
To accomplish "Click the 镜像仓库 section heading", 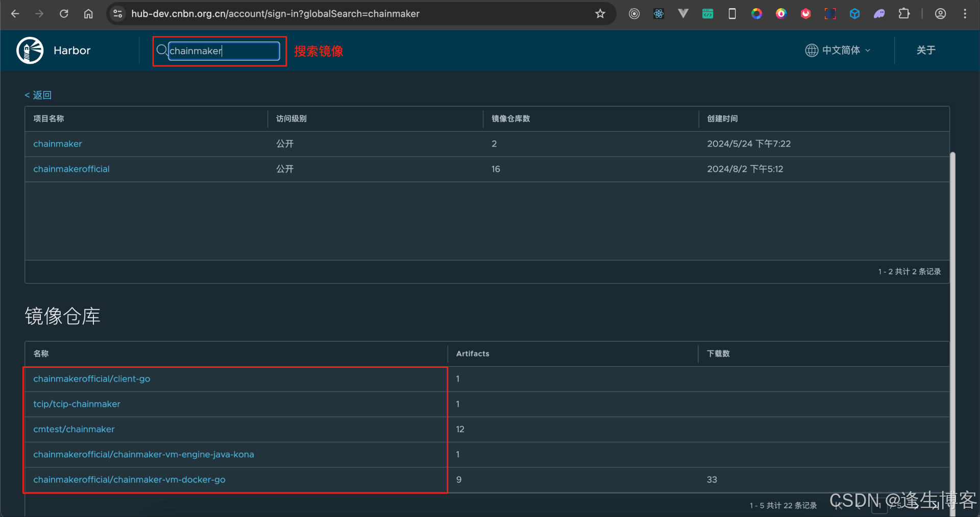I will point(63,316).
